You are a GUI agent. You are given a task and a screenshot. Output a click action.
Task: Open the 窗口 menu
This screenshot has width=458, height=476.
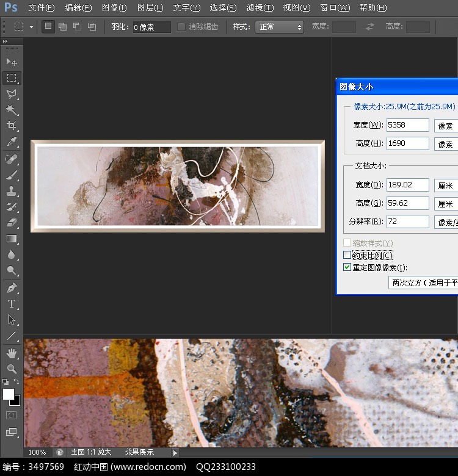pyautogui.click(x=335, y=7)
